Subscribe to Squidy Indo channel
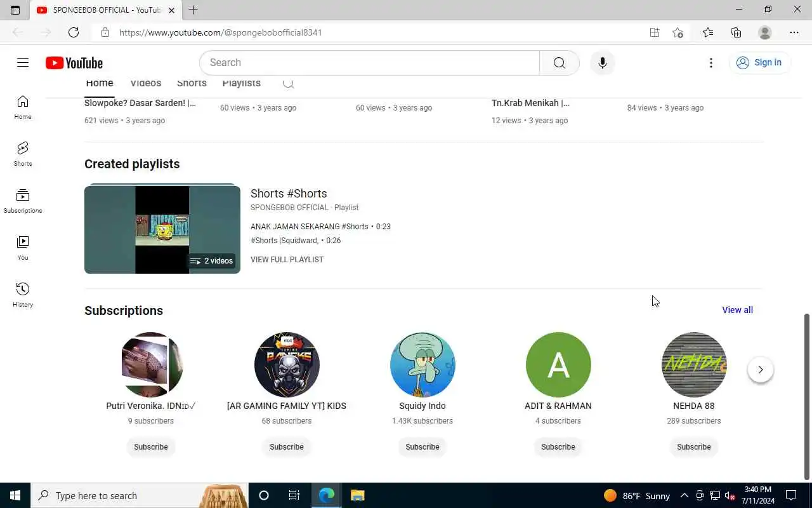This screenshot has width=812, height=508. coord(422,447)
